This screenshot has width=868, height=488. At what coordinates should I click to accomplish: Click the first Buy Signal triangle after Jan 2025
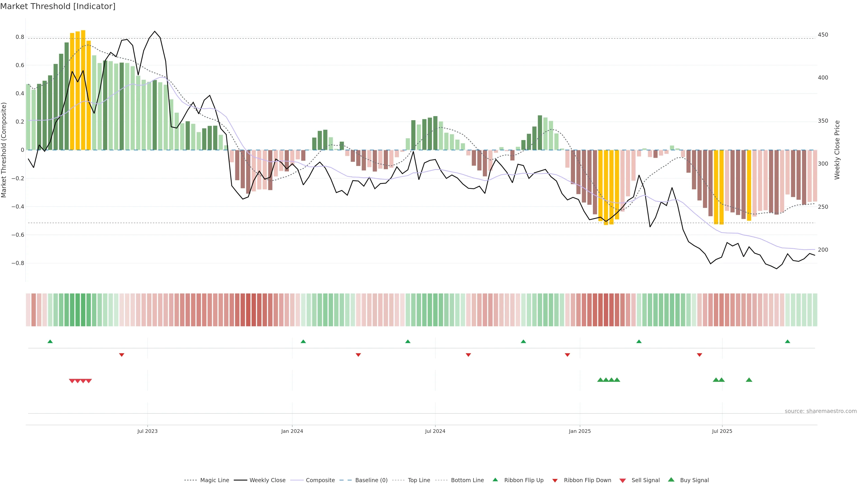coord(600,380)
